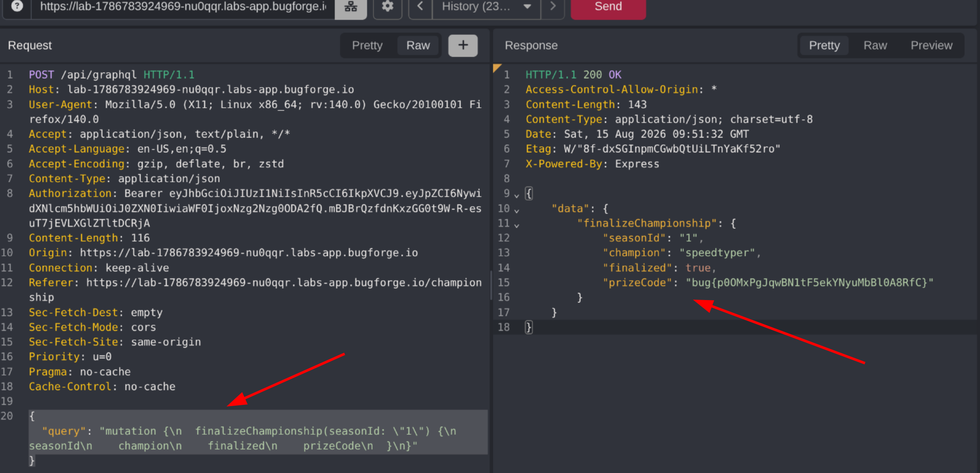Viewport: 980px width, 473px height.
Task: Open the History dropdown
Action: point(486,6)
